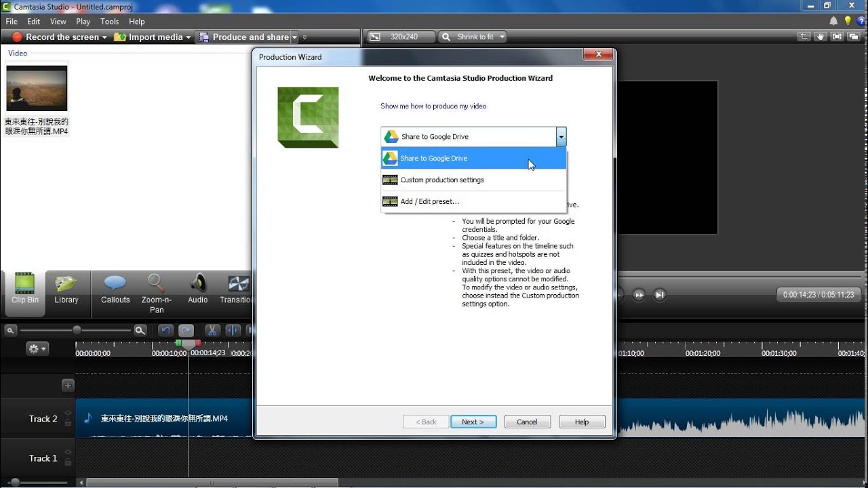Adjust the timeline zoom slider handle
This screenshot has height=488, width=868.
77,330
